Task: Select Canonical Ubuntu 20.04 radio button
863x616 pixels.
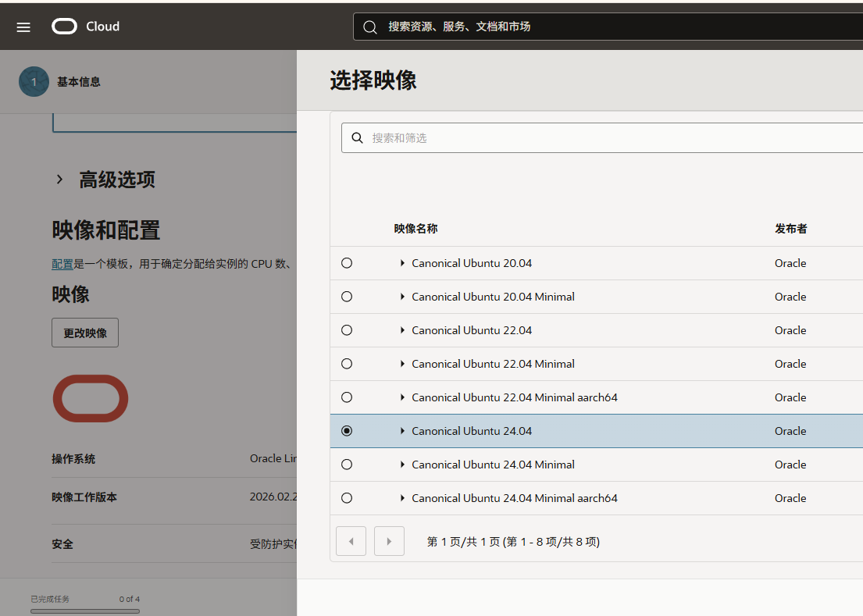Action: [347, 263]
